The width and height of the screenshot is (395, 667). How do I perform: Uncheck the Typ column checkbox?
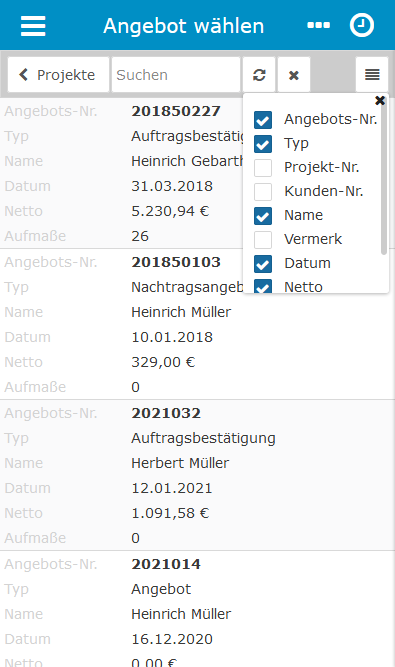coord(263,144)
